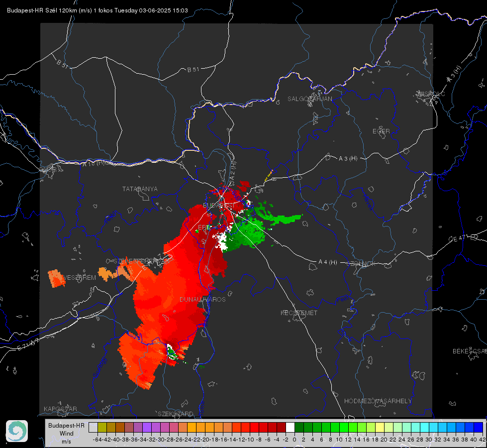Viewport: 487px width, 448px height.
Task: Click the 'Budapest-HR Wind m/s' legend title
Action: [x=67, y=434]
